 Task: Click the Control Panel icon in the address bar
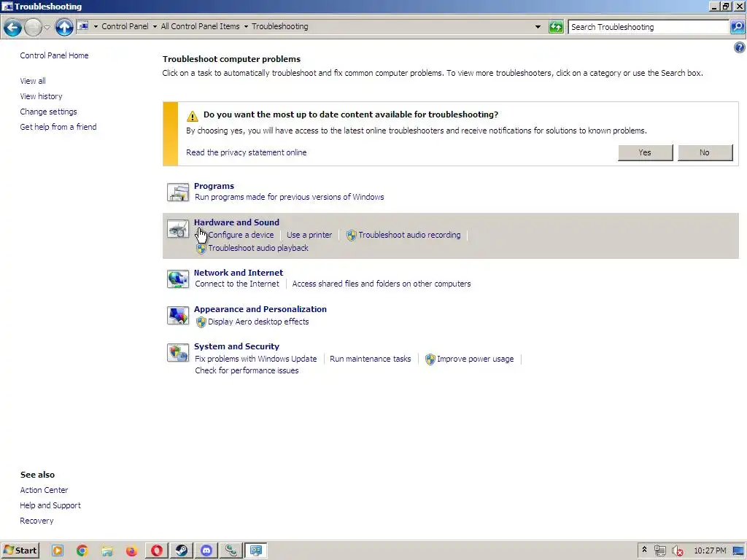coord(83,26)
